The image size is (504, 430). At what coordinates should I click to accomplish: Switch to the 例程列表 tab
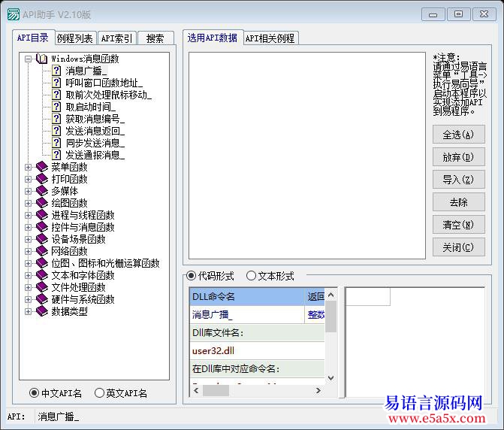75,38
